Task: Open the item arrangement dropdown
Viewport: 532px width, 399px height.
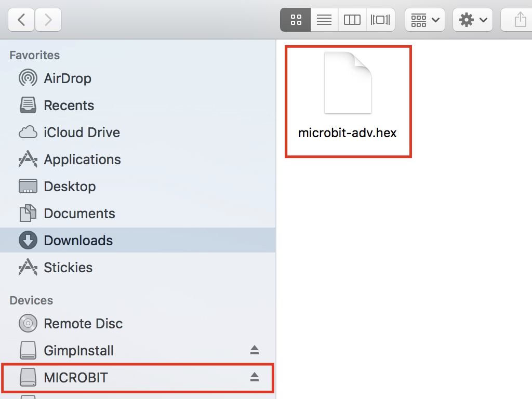Action: (x=425, y=20)
